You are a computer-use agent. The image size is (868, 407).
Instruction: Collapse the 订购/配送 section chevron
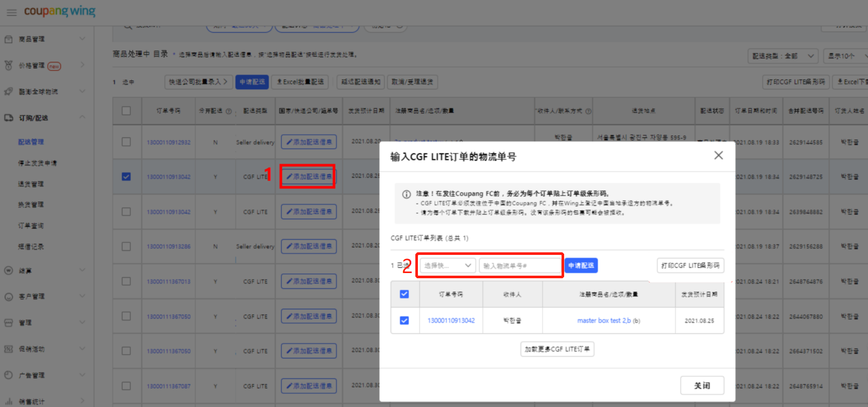(82, 117)
